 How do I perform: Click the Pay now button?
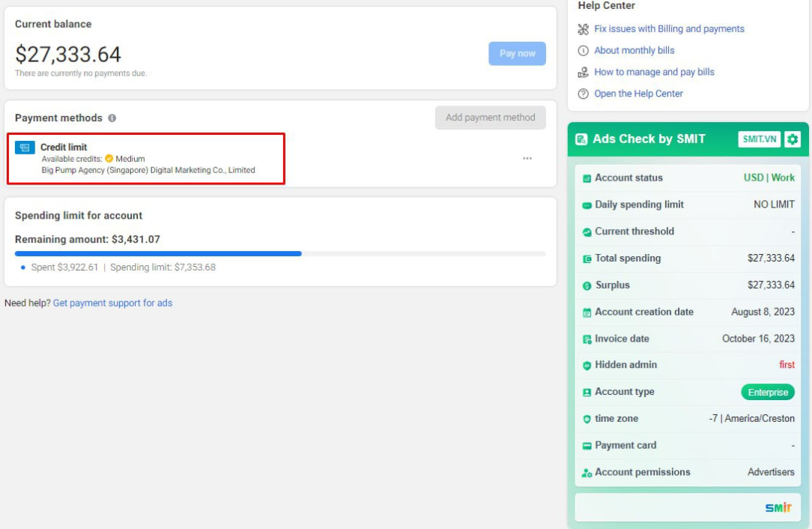coord(517,53)
